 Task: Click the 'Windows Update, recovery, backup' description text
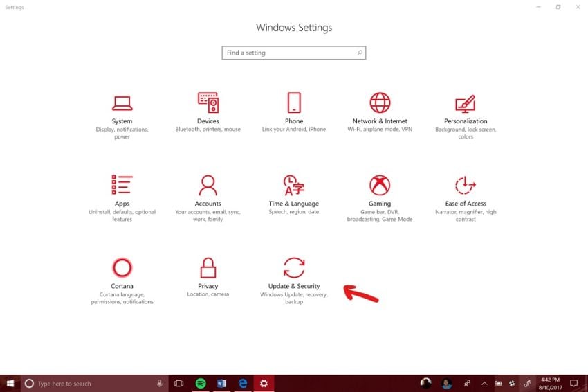(294, 298)
